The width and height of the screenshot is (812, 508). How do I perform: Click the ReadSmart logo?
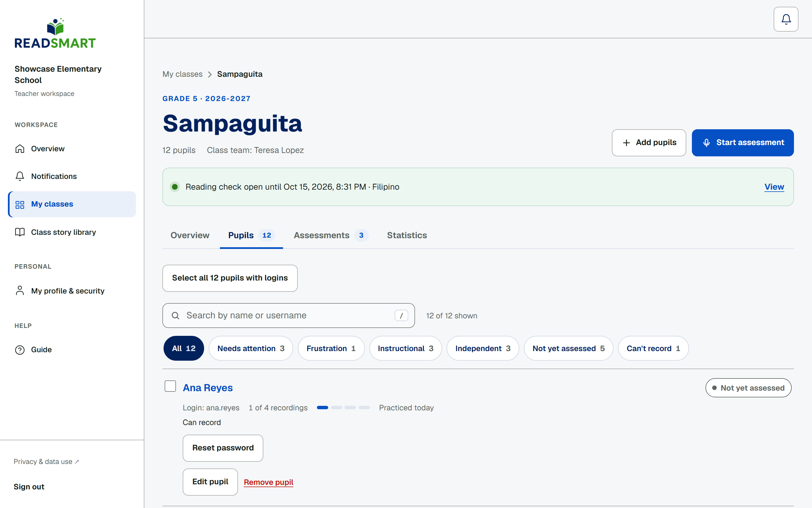click(55, 34)
